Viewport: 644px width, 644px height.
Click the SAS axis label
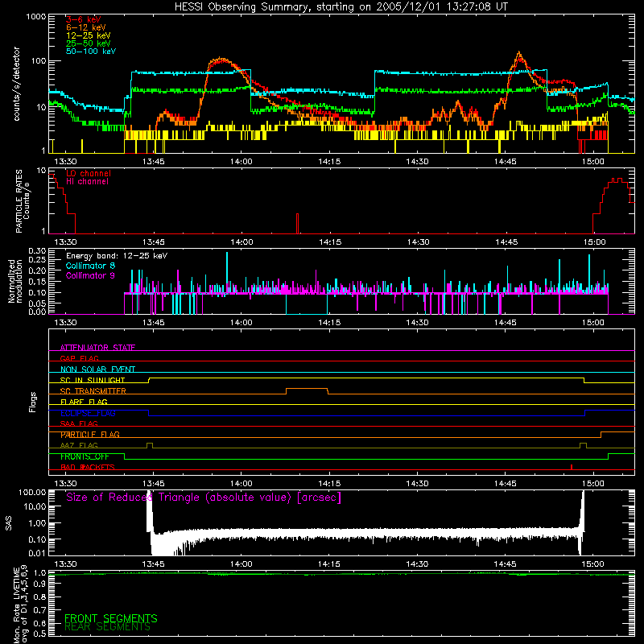[x=8, y=522]
